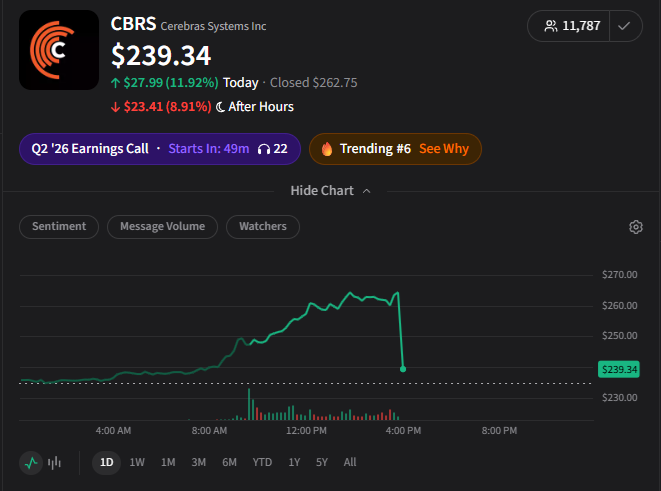The image size is (661, 491).
Task: Select the 3M time range
Action: [x=199, y=462]
